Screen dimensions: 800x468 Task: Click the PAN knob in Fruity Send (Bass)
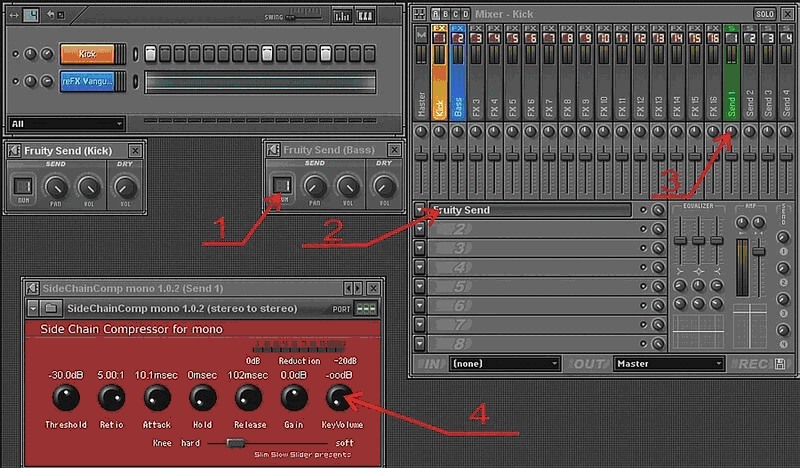(x=315, y=186)
